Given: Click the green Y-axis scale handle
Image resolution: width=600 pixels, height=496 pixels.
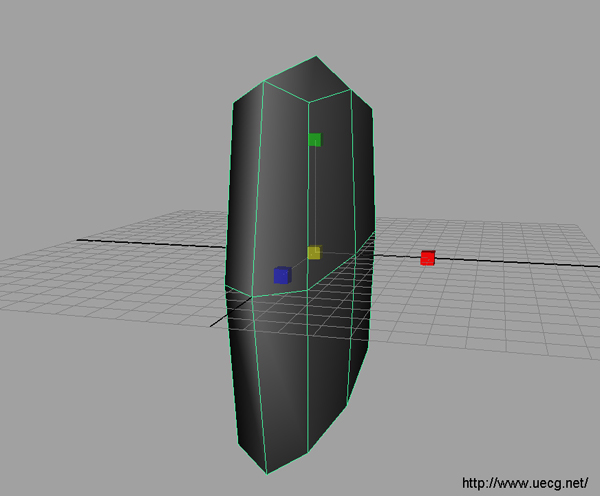Looking at the screenshot, I should point(315,140).
